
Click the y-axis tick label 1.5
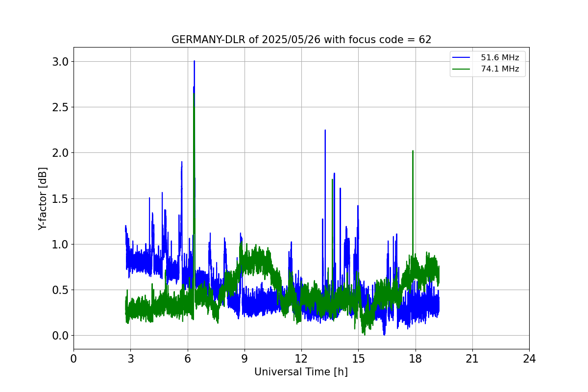(60, 198)
